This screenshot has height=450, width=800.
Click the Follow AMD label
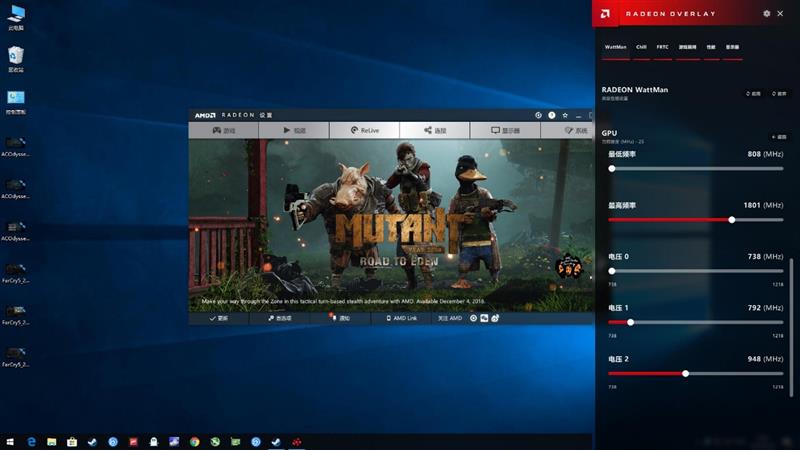pos(449,318)
